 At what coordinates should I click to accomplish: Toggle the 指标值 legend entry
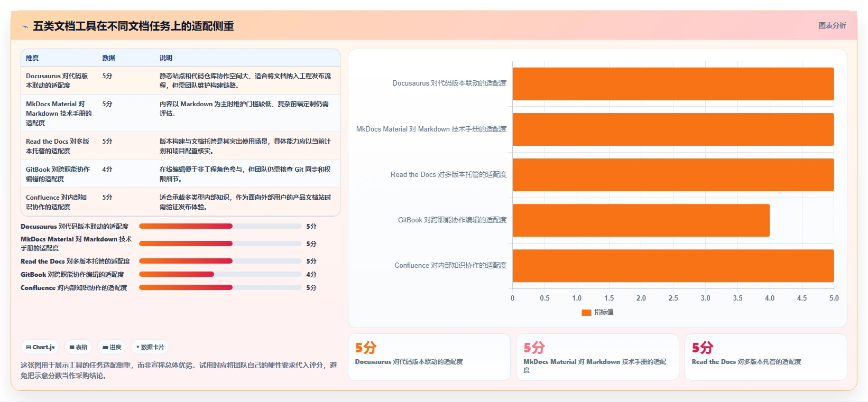pos(597,312)
